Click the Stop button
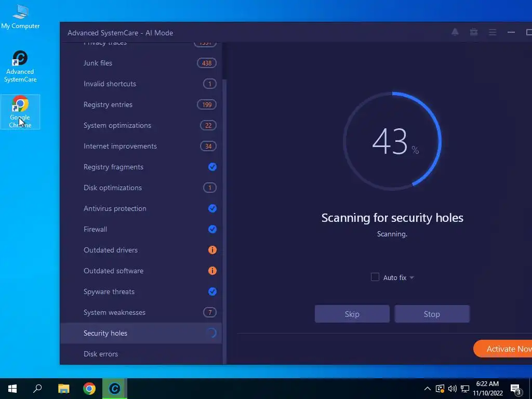532x399 pixels. (x=432, y=314)
